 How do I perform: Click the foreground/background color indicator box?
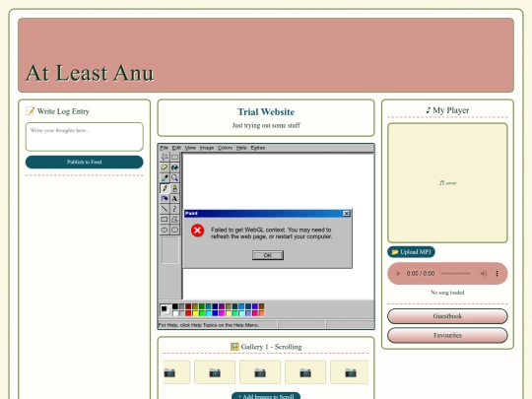[166, 309]
